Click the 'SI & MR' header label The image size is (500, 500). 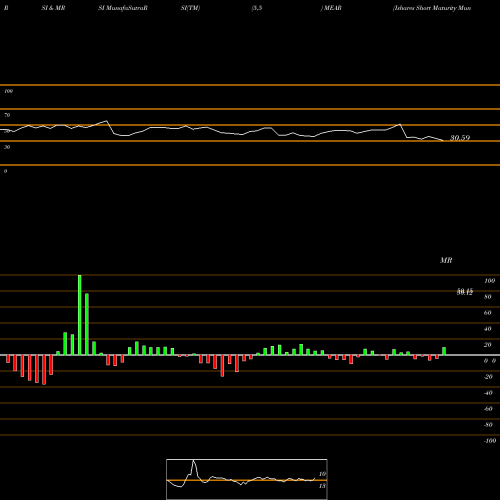tap(53, 8)
